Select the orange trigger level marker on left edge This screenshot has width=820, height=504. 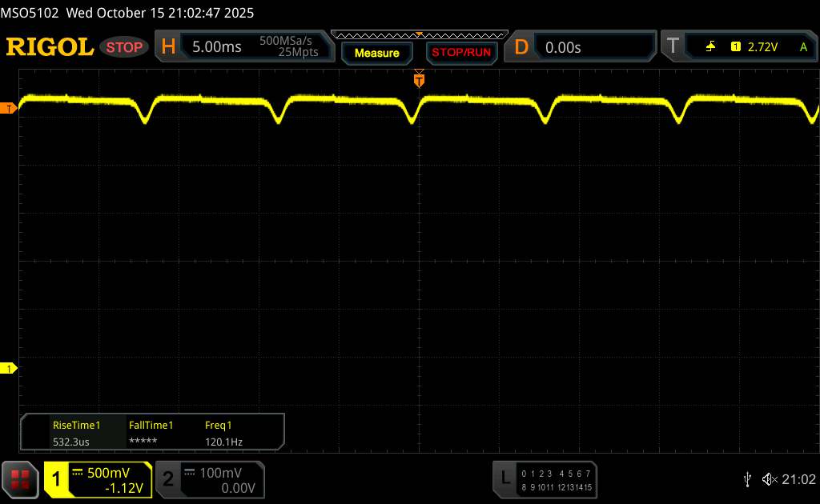coord(9,108)
